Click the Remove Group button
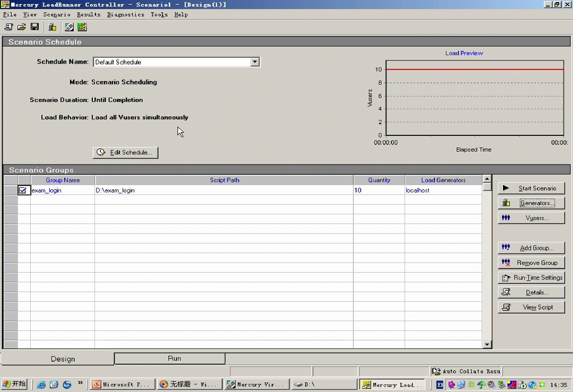The height and width of the screenshot is (392, 573). coord(531,263)
